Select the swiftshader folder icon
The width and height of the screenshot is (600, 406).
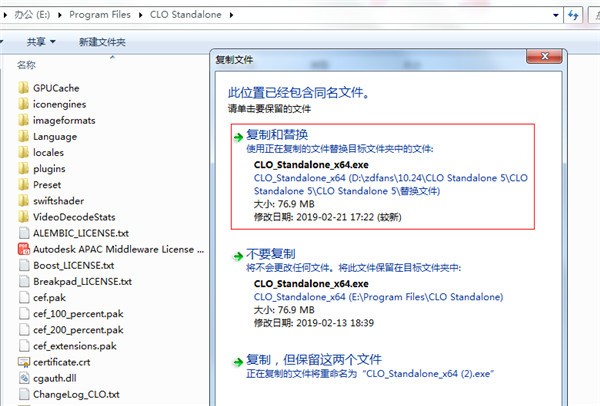point(23,201)
